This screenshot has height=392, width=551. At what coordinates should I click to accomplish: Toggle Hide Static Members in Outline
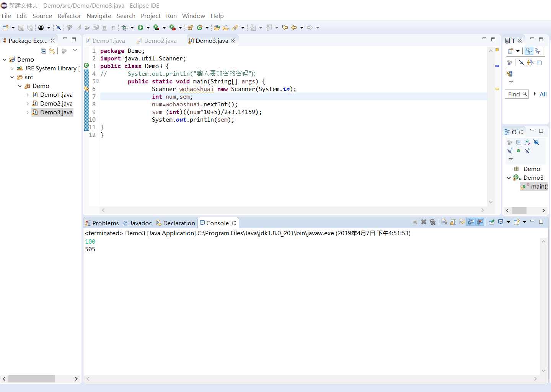510,151
